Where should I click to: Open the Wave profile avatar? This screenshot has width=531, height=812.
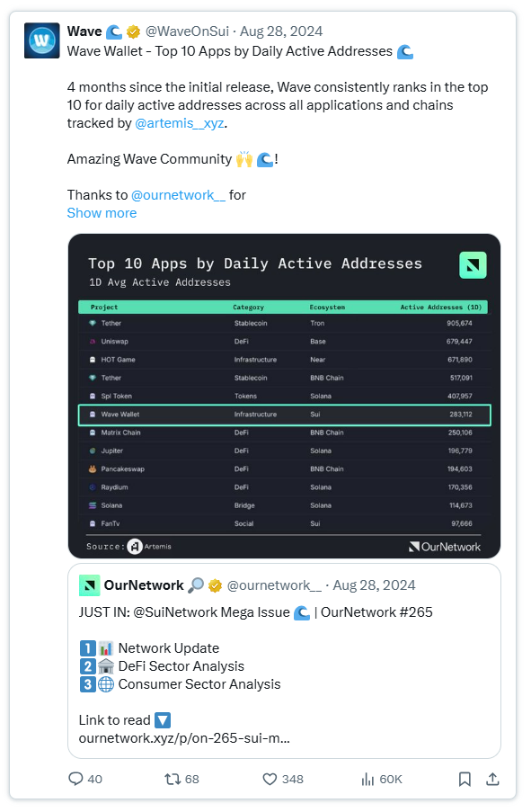point(42,40)
